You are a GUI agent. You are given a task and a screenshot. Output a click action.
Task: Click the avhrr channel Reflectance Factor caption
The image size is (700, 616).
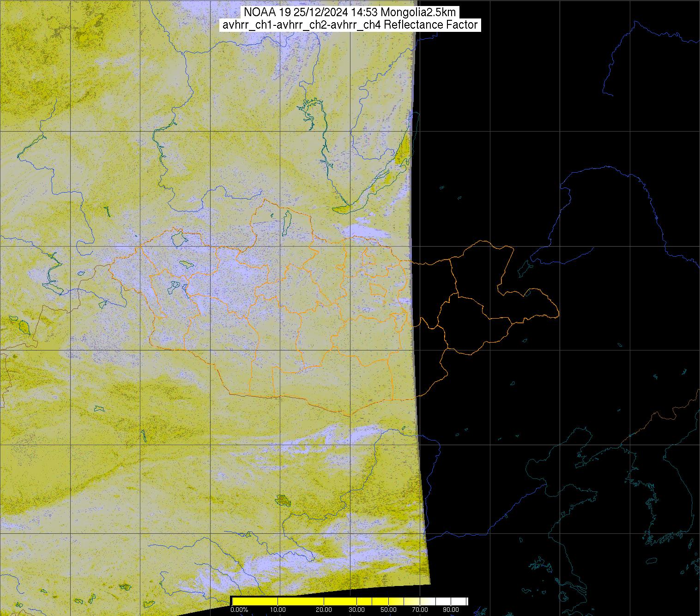(350, 25)
